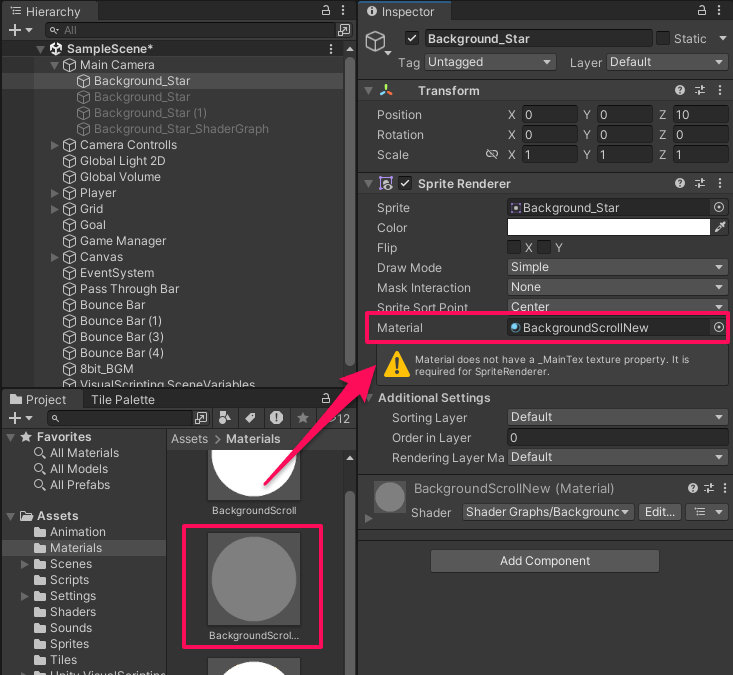Pick color with the eyedropper tool

720,228
